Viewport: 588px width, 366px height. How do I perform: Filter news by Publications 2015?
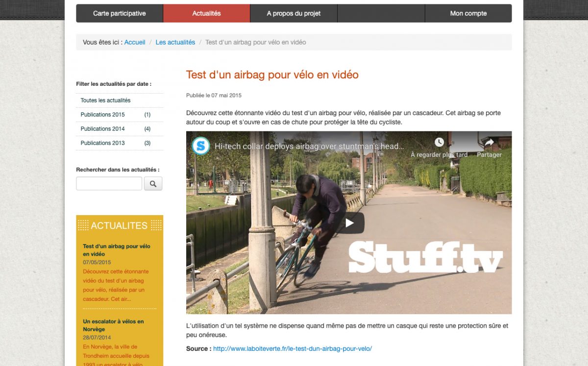(120, 115)
